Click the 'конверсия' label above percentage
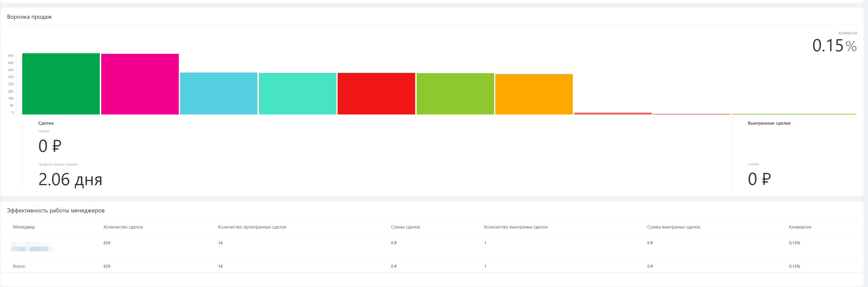 click(848, 33)
